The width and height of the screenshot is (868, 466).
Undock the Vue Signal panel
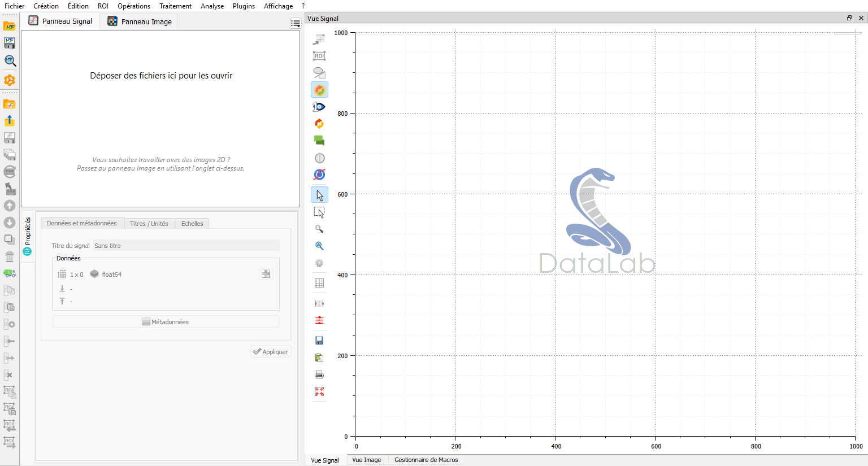849,18
